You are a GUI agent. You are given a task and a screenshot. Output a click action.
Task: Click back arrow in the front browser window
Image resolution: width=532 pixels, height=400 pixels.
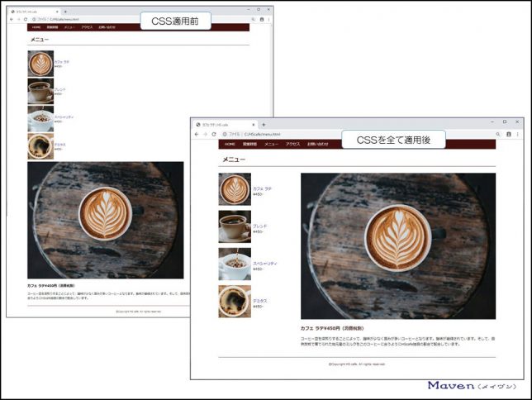pos(197,134)
